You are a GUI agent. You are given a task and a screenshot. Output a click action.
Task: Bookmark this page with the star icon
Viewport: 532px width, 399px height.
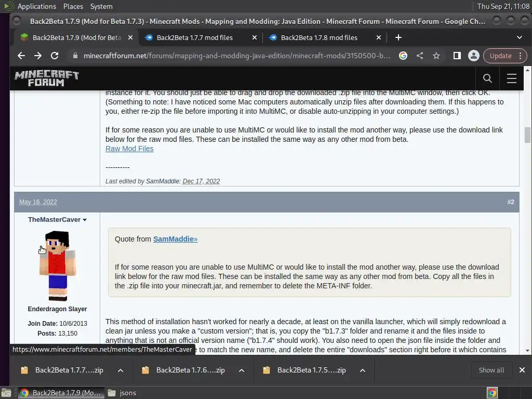[x=436, y=56]
